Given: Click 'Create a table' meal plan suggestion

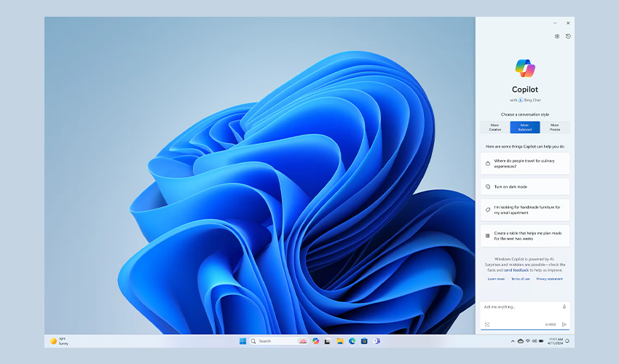Looking at the screenshot, I should coord(525,236).
